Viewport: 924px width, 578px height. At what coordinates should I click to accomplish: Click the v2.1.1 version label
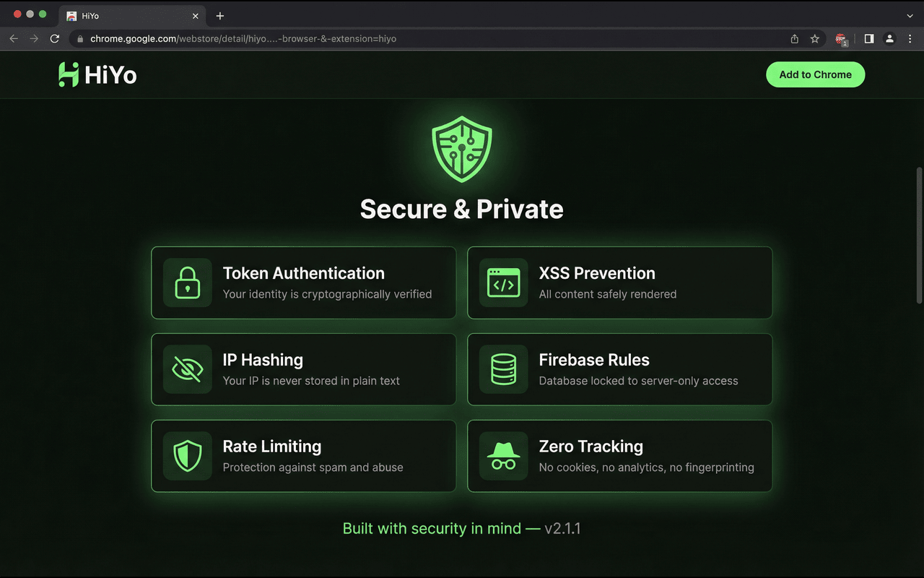pyautogui.click(x=562, y=528)
